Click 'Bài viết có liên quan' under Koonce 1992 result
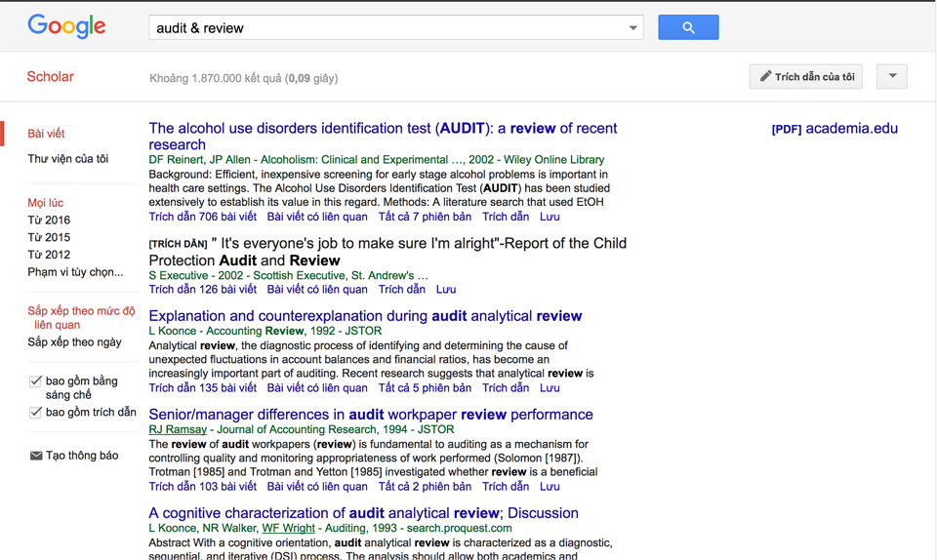 coord(317,388)
